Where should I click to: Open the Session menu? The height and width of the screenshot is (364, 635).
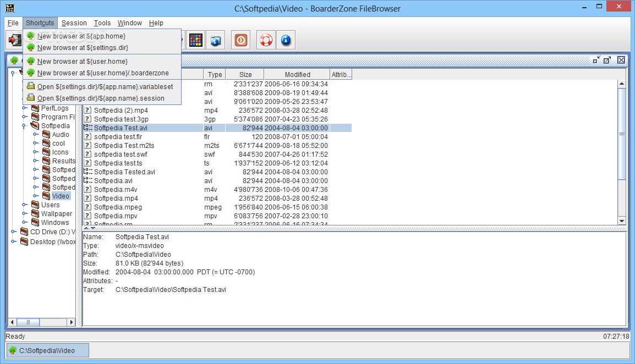[x=74, y=23]
